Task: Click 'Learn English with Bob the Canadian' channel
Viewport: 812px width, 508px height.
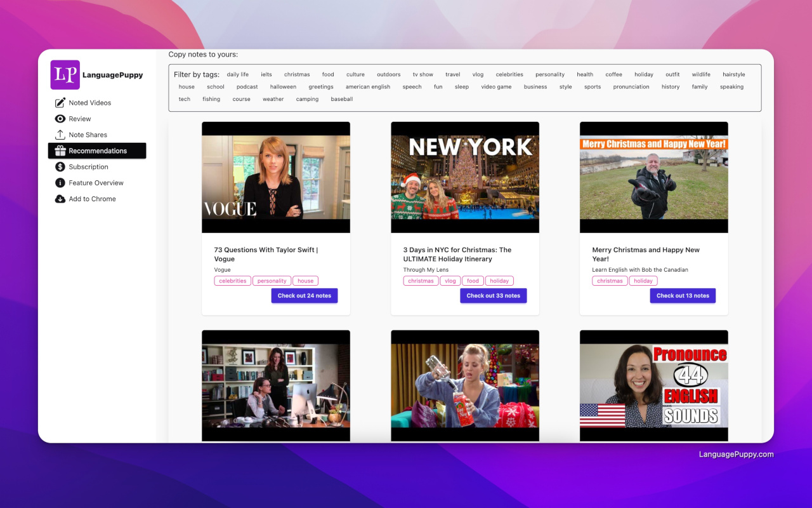Action: pyautogui.click(x=640, y=270)
